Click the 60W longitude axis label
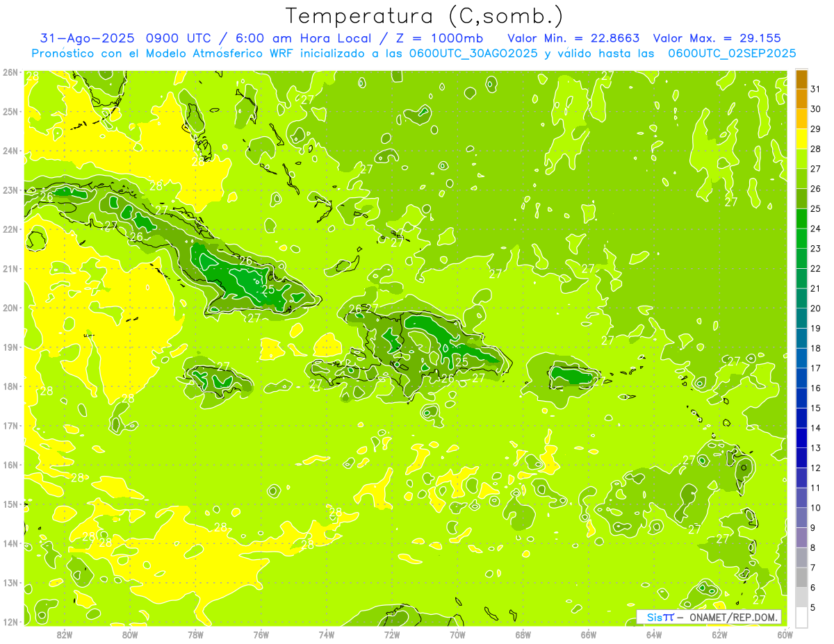 click(x=785, y=634)
